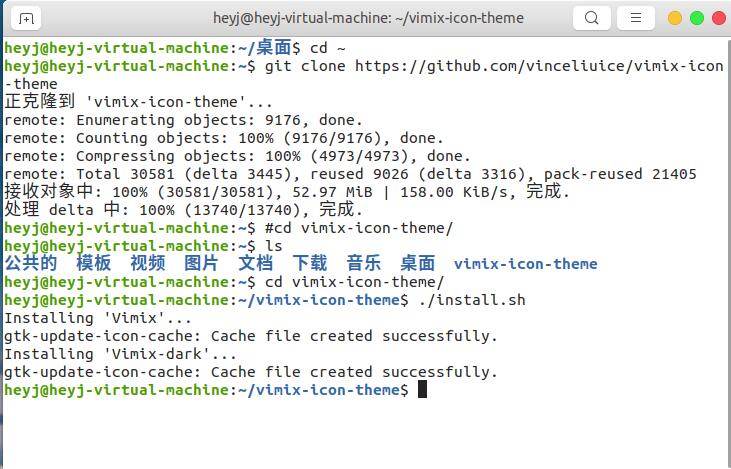Click the 文档 folder name
Screen dimensions: 731x469
click(256, 263)
